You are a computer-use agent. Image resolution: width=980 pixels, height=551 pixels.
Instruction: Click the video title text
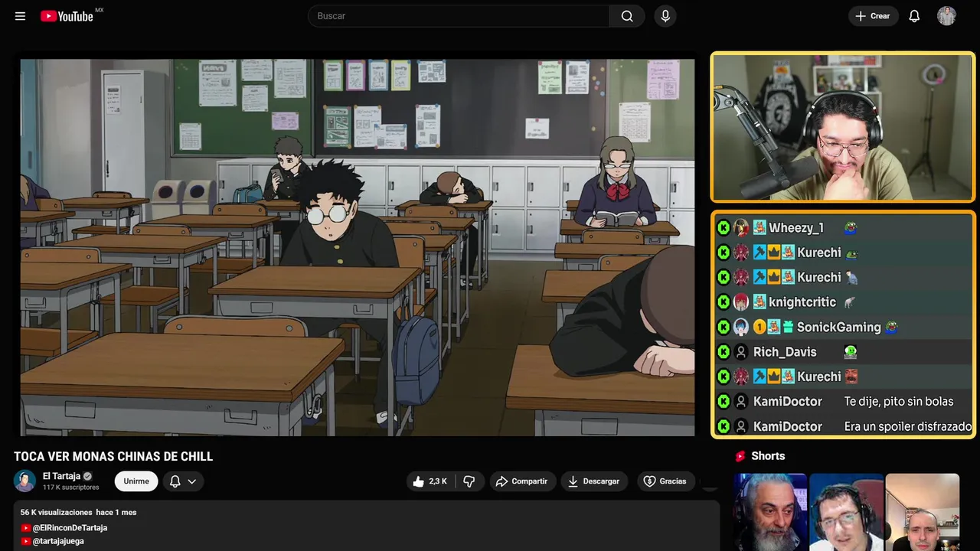coord(113,456)
